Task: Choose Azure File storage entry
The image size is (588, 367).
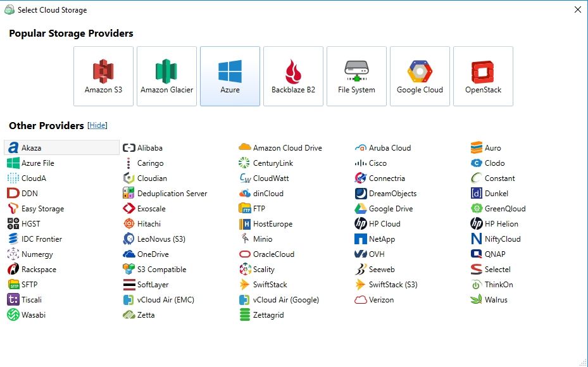Action: click(30, 163)
